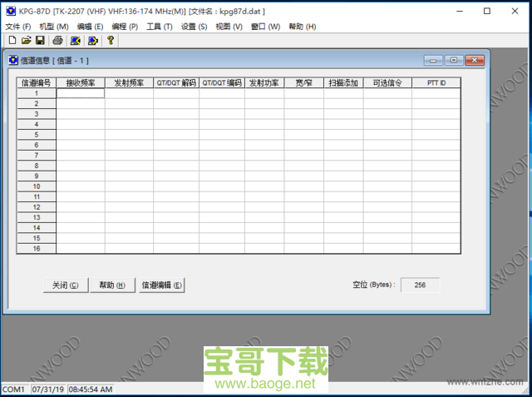
Task: Click the Write data to radio icon
Action: coord(92,41)
